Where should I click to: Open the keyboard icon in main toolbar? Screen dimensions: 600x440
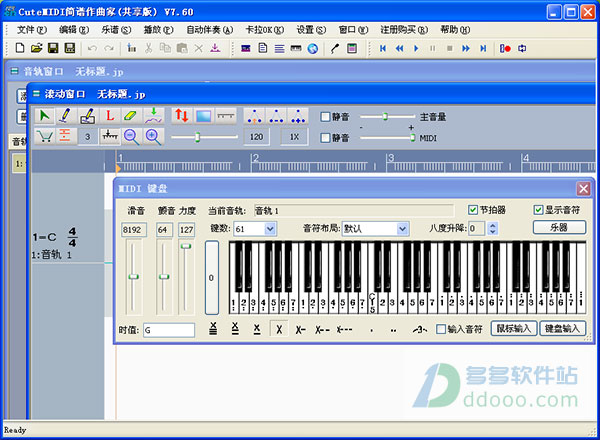(296, 48)
